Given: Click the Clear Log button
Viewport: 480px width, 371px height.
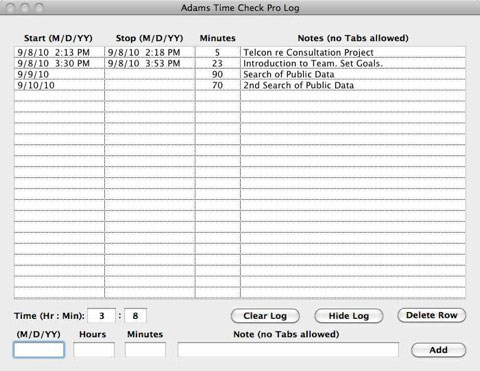Looking at the screenshot, I should (265, 316).
